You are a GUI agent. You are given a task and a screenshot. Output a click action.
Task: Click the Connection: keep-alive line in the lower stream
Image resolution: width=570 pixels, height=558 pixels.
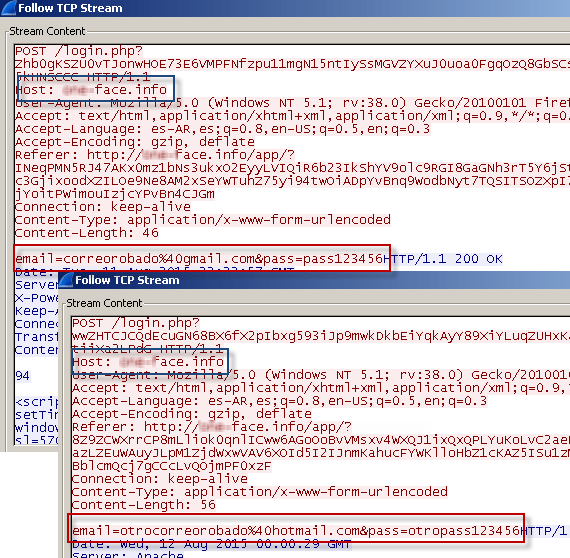click(x=160, y=479)
